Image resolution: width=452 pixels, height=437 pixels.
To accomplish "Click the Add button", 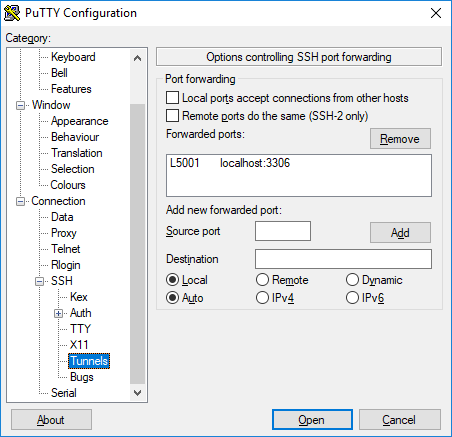I will 400,233.
